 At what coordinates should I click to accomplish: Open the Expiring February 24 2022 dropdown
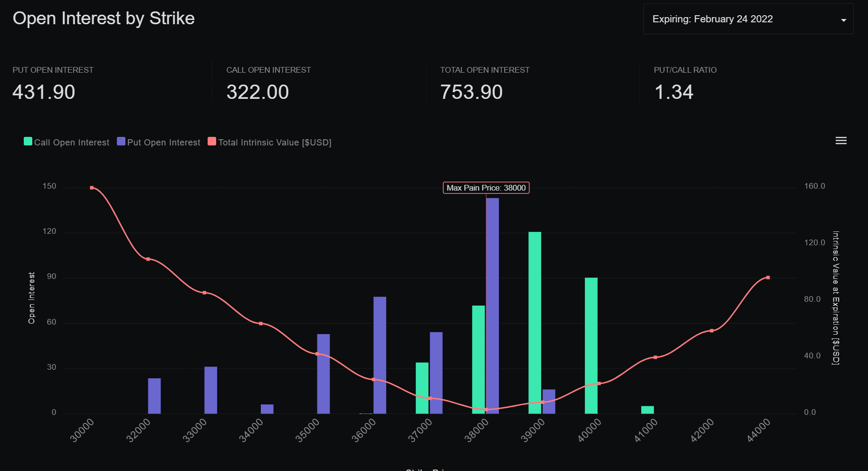748,19
